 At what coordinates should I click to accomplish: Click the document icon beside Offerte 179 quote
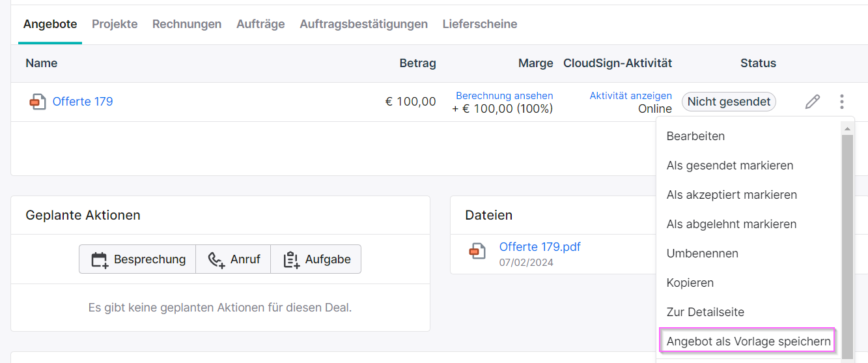pos(38,102)
